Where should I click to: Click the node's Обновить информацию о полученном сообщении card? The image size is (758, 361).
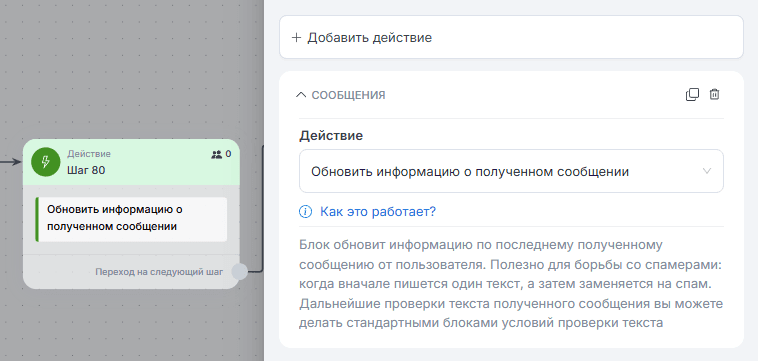pos(131,219)
